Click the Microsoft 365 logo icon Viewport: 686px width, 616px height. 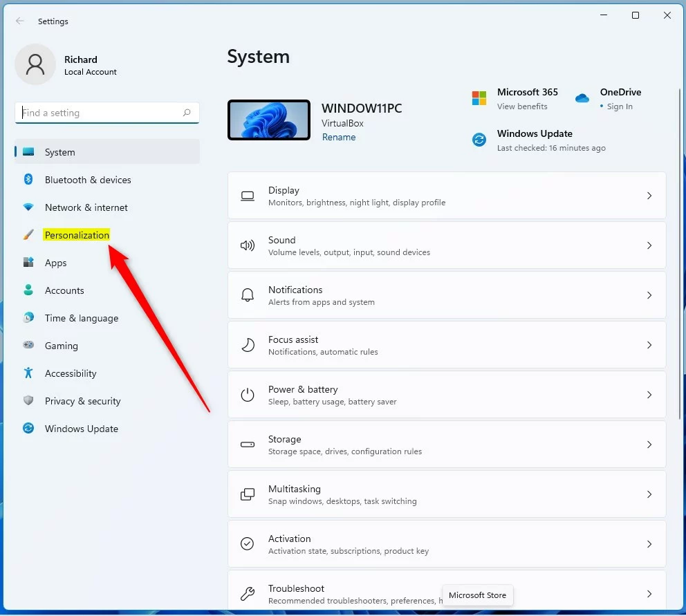pyautogui.click(x=479, y=97)
